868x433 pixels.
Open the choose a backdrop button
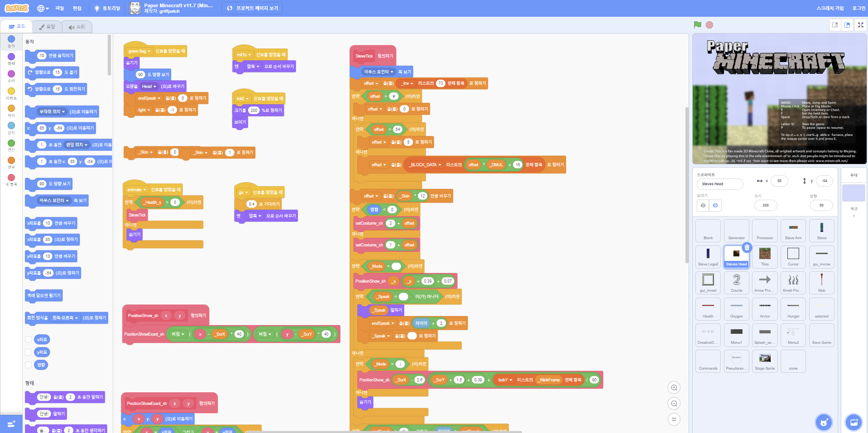(854, 423)
